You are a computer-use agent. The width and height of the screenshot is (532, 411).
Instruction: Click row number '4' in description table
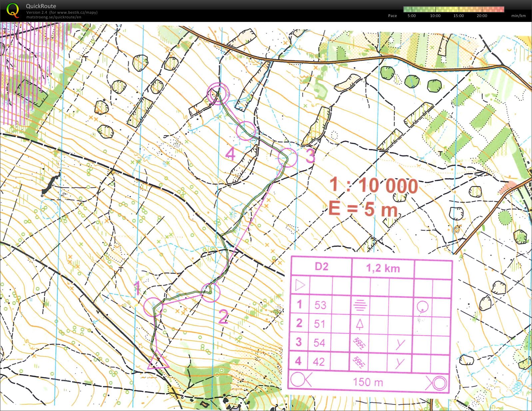coord(298,361)
